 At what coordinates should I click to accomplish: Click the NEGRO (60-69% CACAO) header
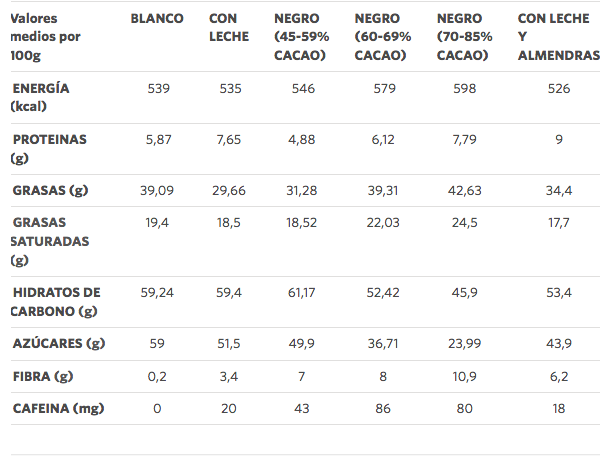[382, 37]
